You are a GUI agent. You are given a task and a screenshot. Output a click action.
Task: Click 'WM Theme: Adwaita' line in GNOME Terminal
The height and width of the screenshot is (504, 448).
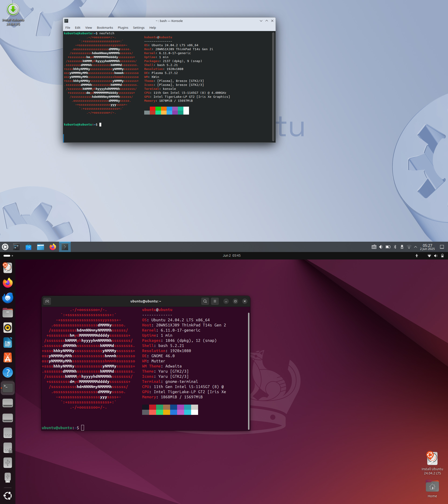(x=162, y=366)
